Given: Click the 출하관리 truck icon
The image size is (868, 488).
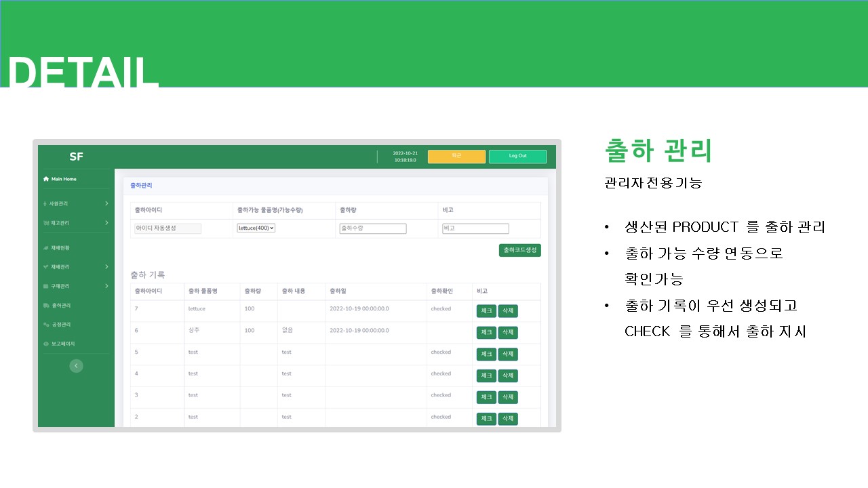Looking at the screenshot, I should [x=45, y=306].
